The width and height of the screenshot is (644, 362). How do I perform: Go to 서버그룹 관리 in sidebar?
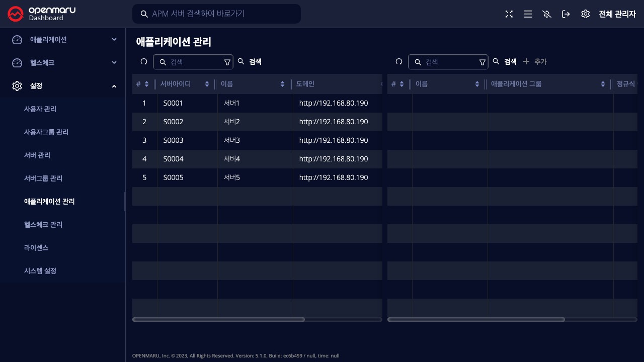(x=43, y=178)
